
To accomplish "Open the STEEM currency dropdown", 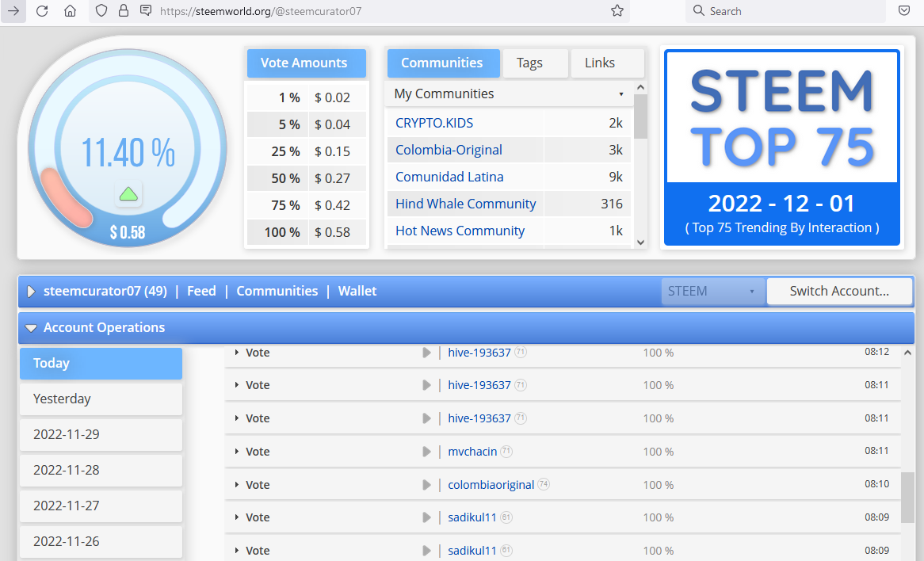I will pyautogui.click(x=712, y=291).
